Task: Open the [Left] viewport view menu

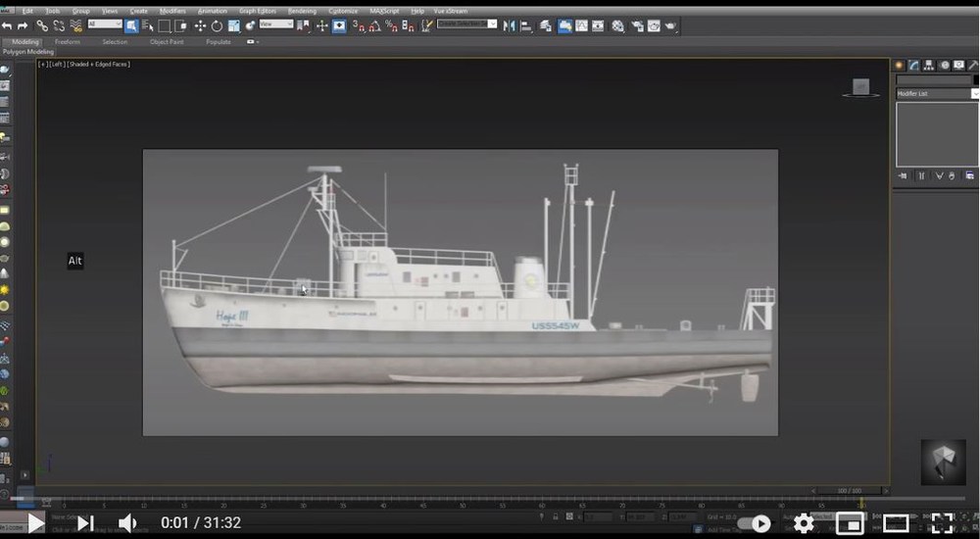Action: [56, 64]
